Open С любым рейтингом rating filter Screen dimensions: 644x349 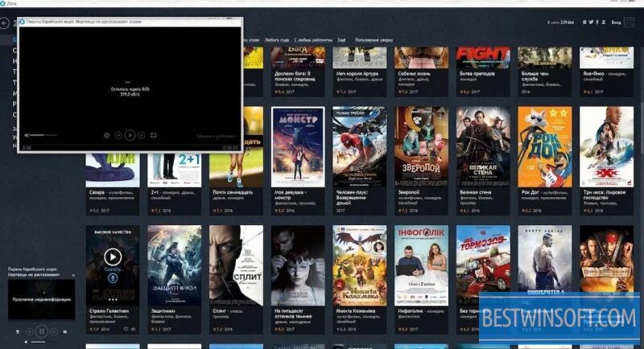pos(313,40)
